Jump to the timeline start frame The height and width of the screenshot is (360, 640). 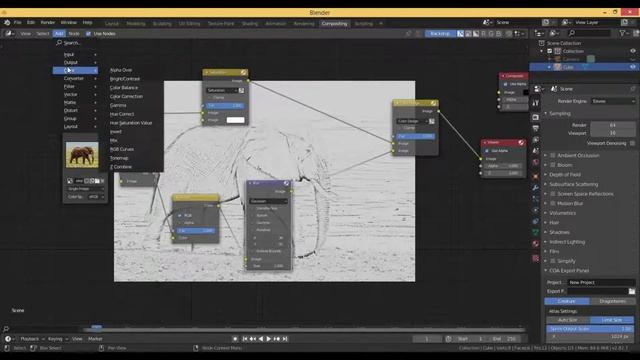tap(245, 339)
